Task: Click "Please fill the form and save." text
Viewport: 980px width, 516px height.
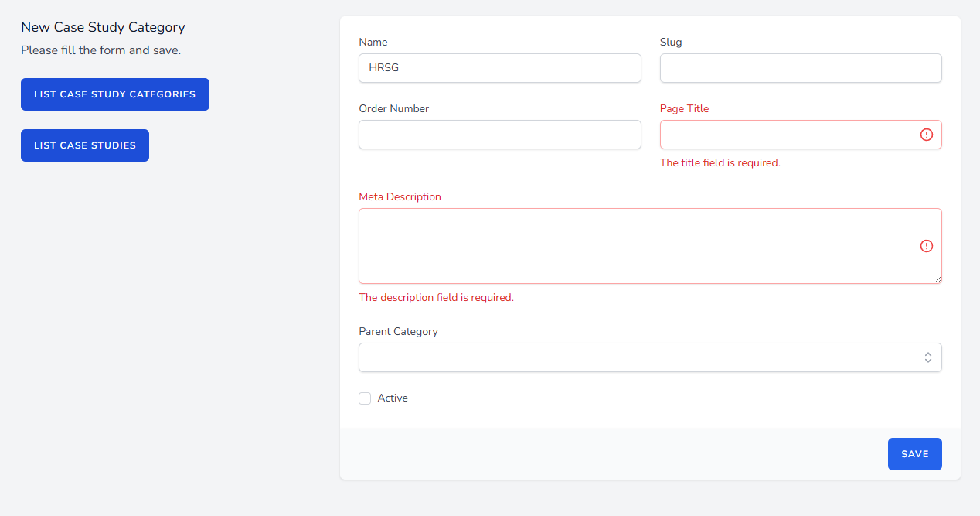Action: (x=100, y=50)
